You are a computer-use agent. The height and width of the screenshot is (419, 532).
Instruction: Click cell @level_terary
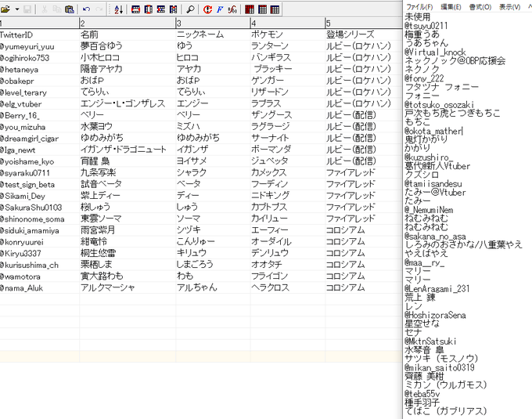[x=40, y=92]
